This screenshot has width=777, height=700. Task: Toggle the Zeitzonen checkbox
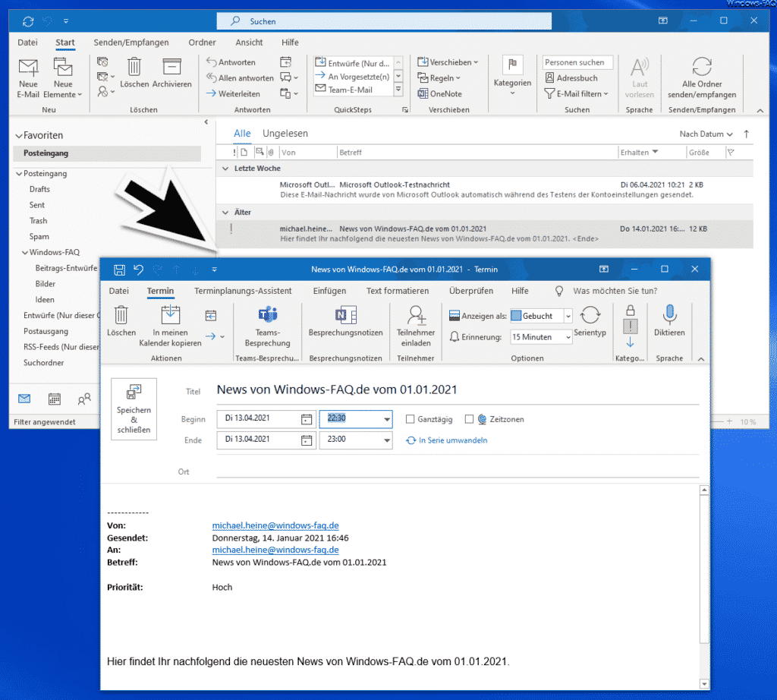pyautogui.click(x=469, y=419)
